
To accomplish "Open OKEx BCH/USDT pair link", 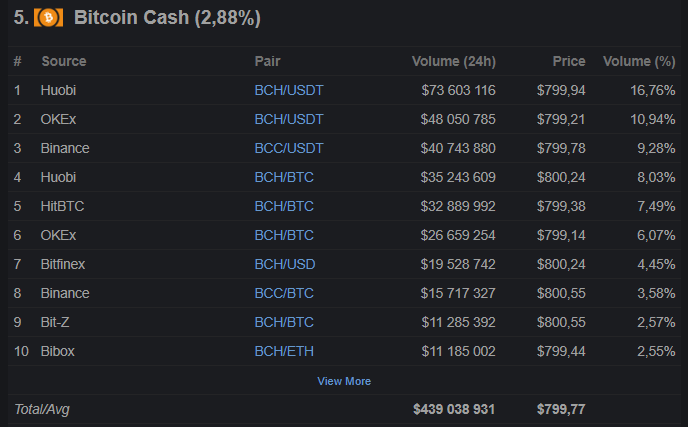I will pyautogui.click(x=289, y=119).
